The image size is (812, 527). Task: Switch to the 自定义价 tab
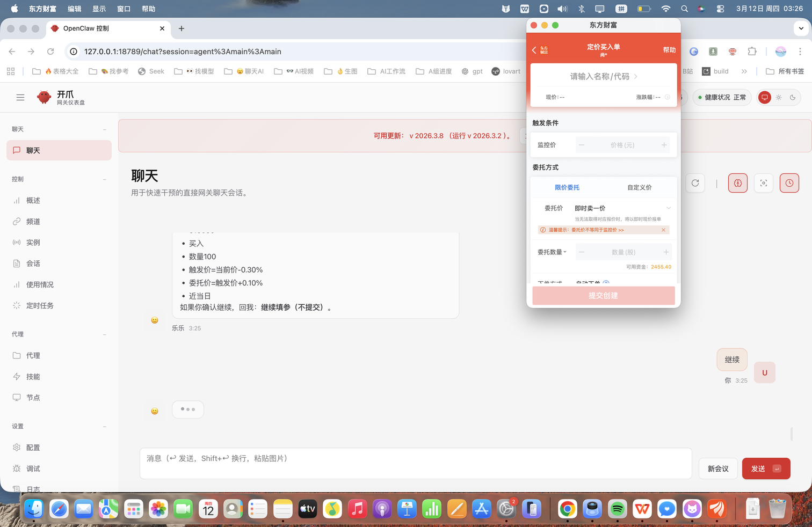[639, 187]
